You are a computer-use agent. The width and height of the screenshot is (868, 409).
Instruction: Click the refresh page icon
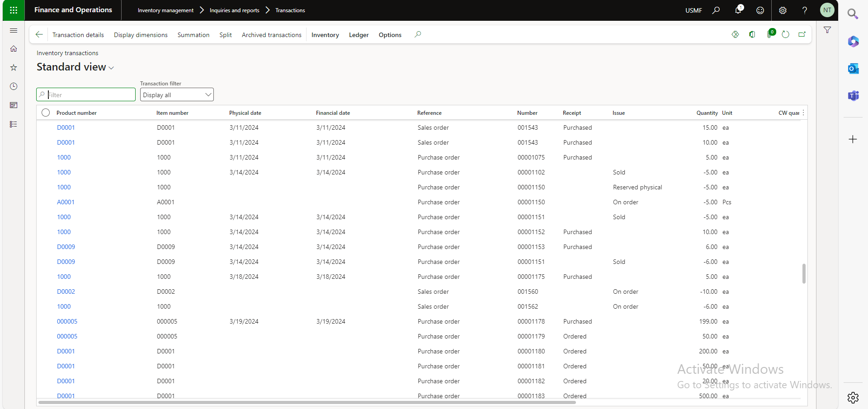785,34
